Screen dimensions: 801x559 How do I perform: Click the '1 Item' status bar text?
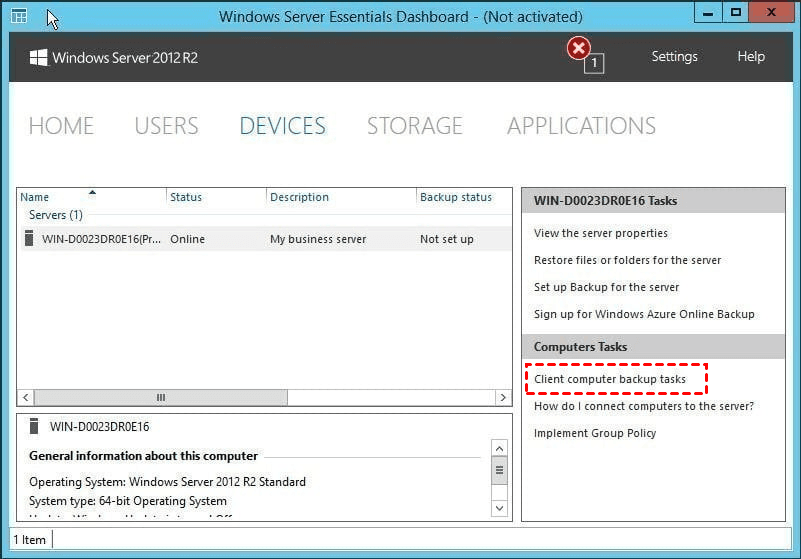pyautogui.click(x=30, y=540)
